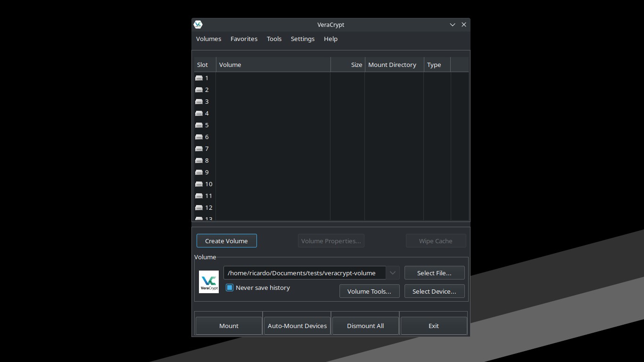Open the Volume Tools... button
644x362 pixels.
(x=369, y=291)
